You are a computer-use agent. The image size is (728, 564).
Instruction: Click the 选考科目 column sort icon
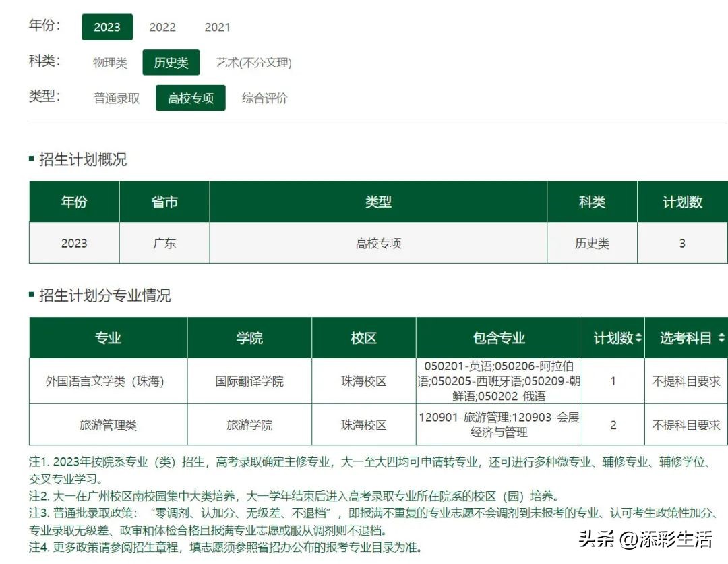coord(721,338)
